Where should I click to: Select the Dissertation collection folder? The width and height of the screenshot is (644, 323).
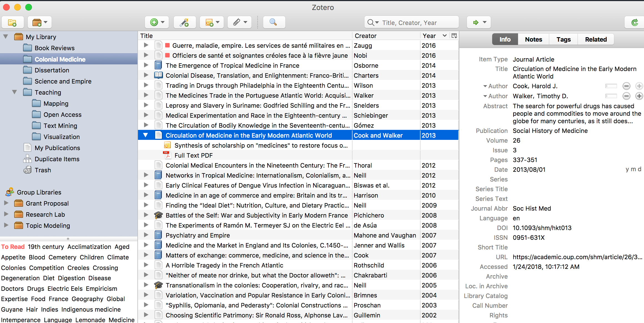(x=52, y=70)
